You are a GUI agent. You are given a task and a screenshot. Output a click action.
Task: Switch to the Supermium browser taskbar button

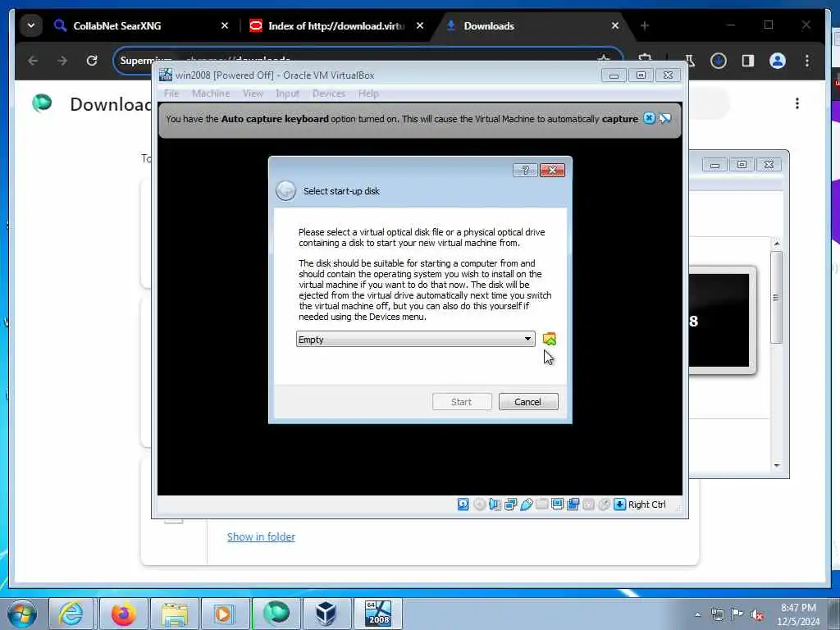[x=276, y=614]
